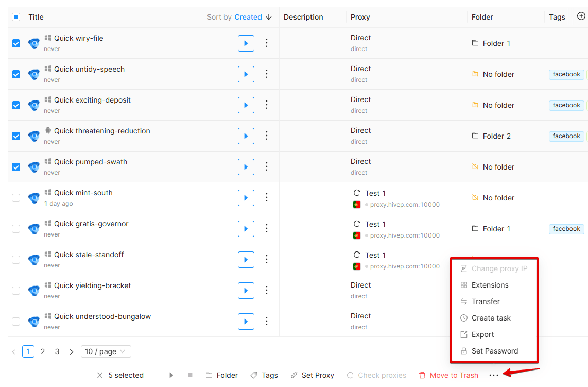Viewport: 588px width, 387px height.
Task: Open the three-dot menu for Quick mint-south
Action: click(x=267, y=197)
